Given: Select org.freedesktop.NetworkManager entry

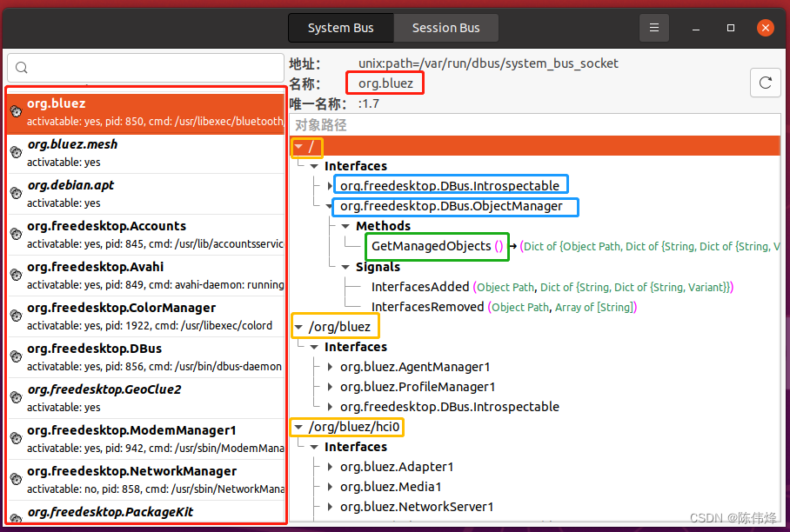Looking at the screenshot, I should coord(147,480).
